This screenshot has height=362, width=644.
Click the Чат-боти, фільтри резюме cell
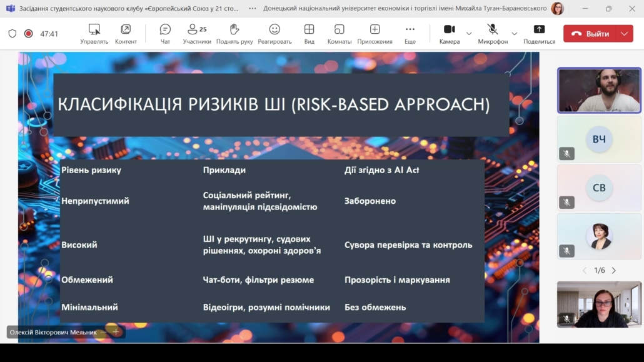(x=258, y=280)
